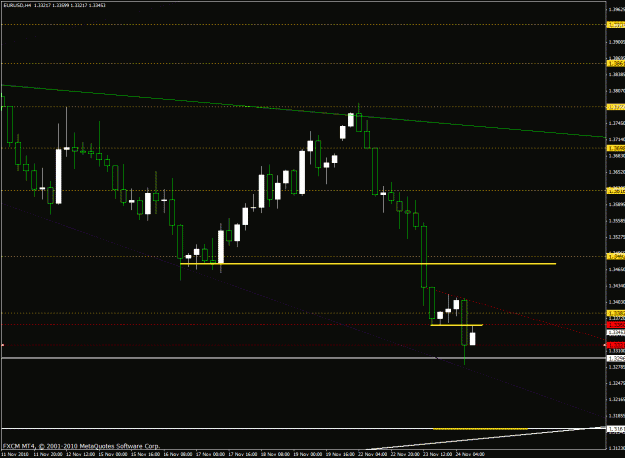The width and height of the screenshot is (625, 458).
Task: Select the short yellow line near the last candles
Action: 456,325
